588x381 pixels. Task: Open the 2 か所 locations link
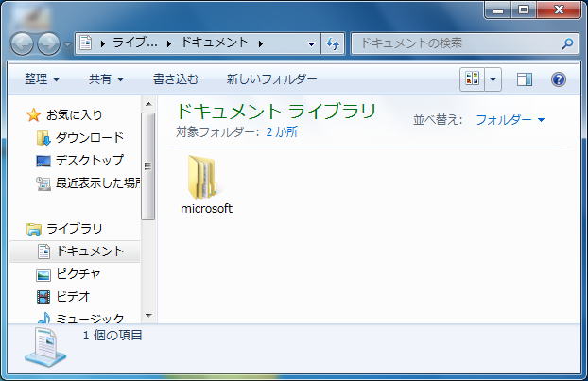point(282,132)
